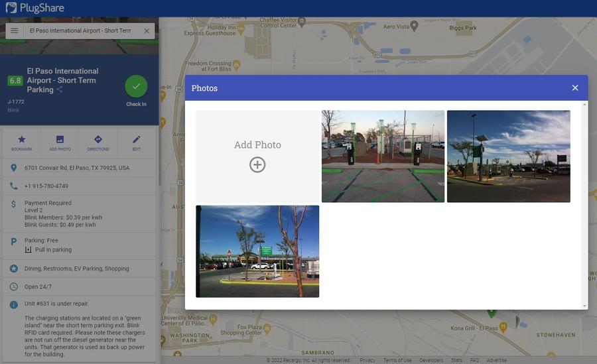Click Aero Vista map marker

coord(414,26)
